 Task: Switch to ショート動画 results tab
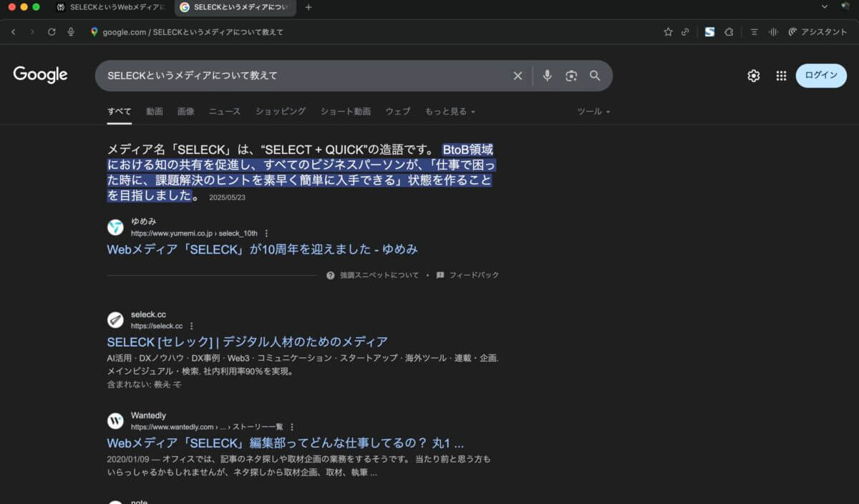[346, 112]
